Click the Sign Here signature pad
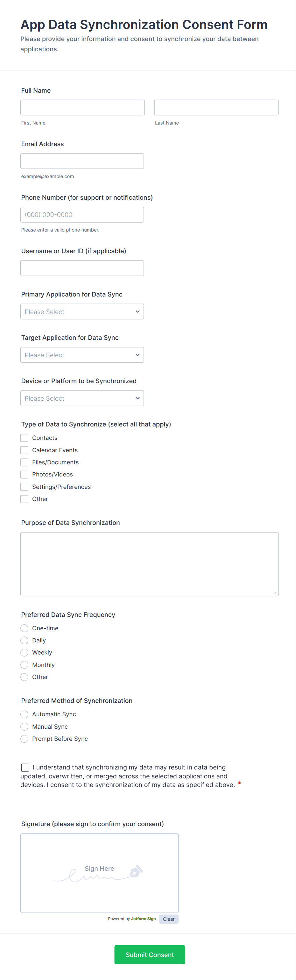This screenshot has height=980, width=296. pyautogui.click(x=99, y=873)
